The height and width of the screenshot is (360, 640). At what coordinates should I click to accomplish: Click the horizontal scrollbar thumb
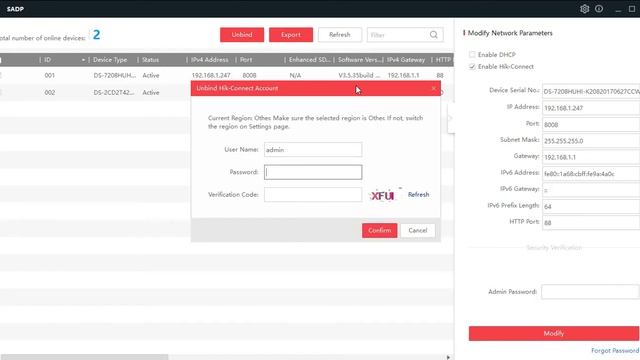84,357
